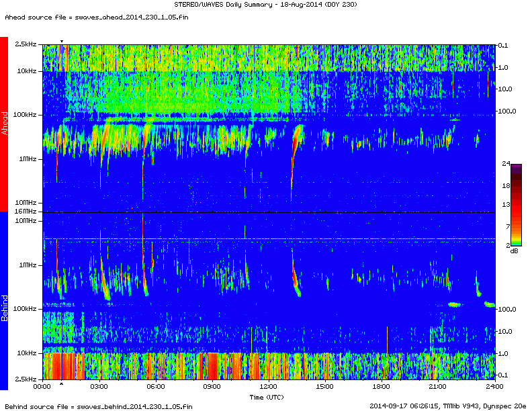
Task: Click the 10.0 right-axis label of Behind panel
Action: pos(505,331)
